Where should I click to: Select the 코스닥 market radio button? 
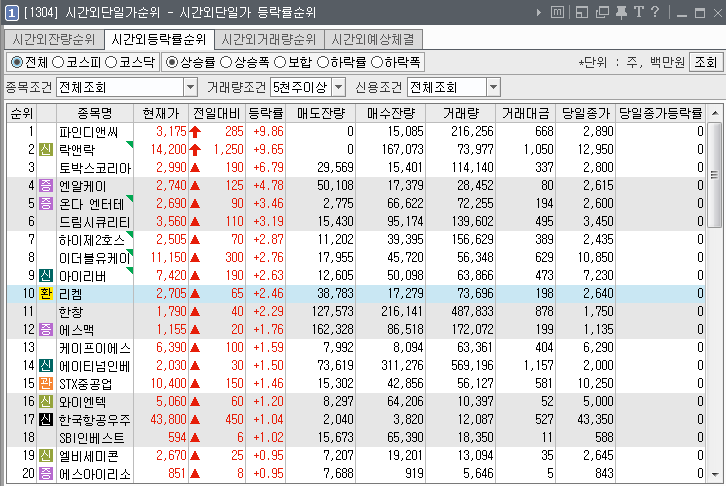(111, 62)
